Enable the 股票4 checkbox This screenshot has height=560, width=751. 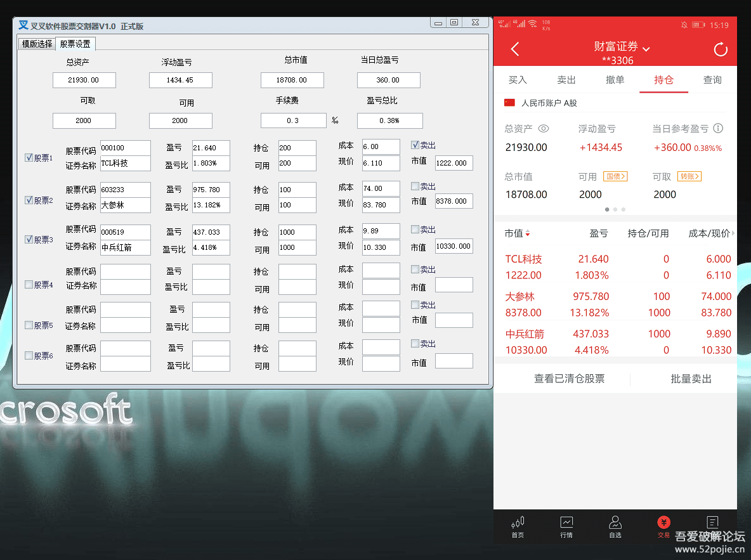click(29, 285)
